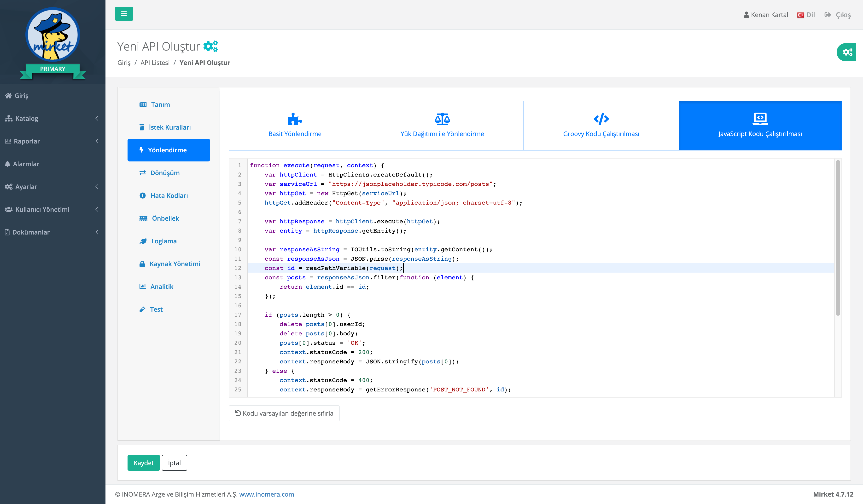The width and height of the screenshot is (863, 504).
Task: Open the Hata Kodları section
Action: 169,195
